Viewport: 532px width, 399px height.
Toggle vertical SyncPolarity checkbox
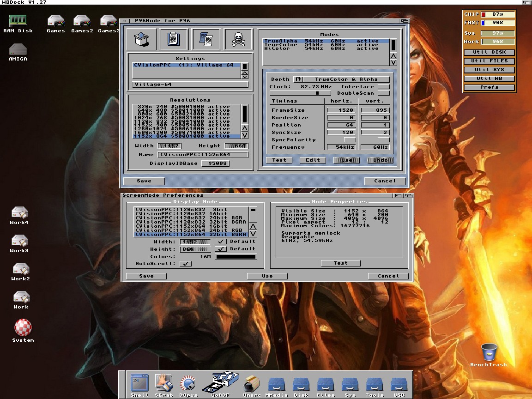384,139
